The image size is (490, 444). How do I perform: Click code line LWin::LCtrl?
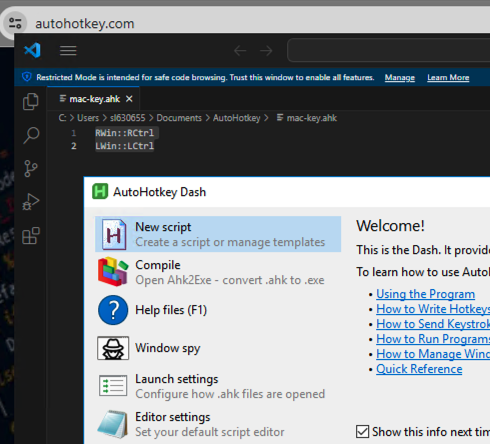tap(125, 146)
